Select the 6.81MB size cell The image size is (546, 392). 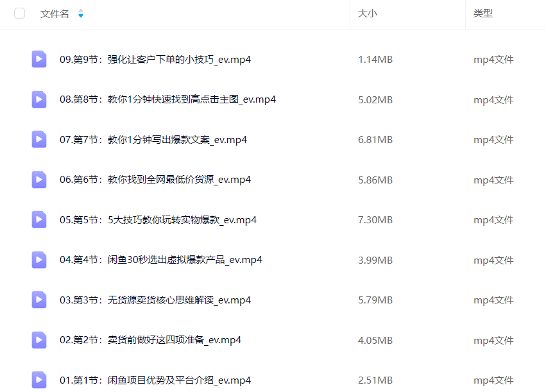pos(375,140)
